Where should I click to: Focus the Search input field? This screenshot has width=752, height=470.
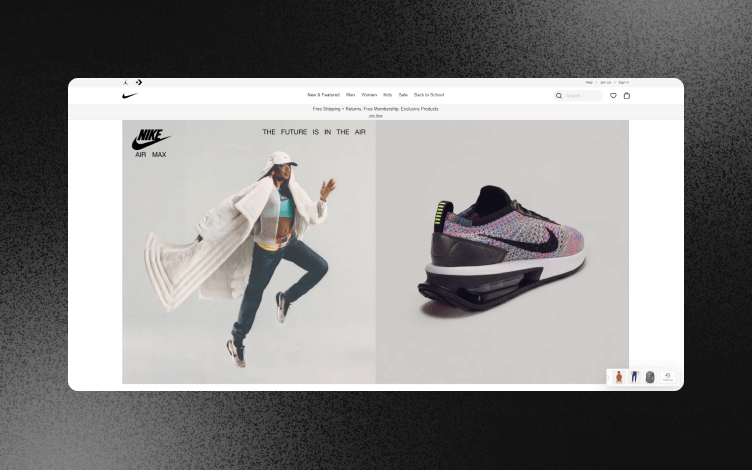pyautogui.click(x=578, y=96)
